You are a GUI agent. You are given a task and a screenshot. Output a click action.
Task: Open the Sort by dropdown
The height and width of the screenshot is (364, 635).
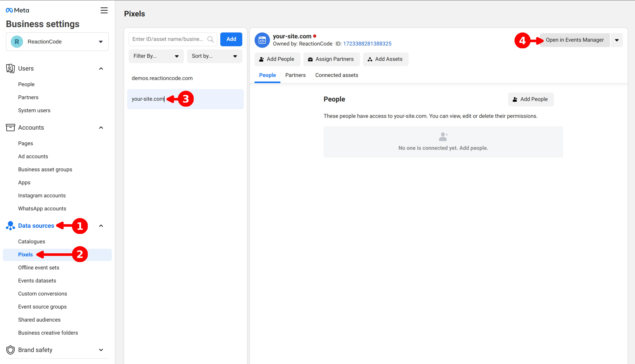[214, 56]
